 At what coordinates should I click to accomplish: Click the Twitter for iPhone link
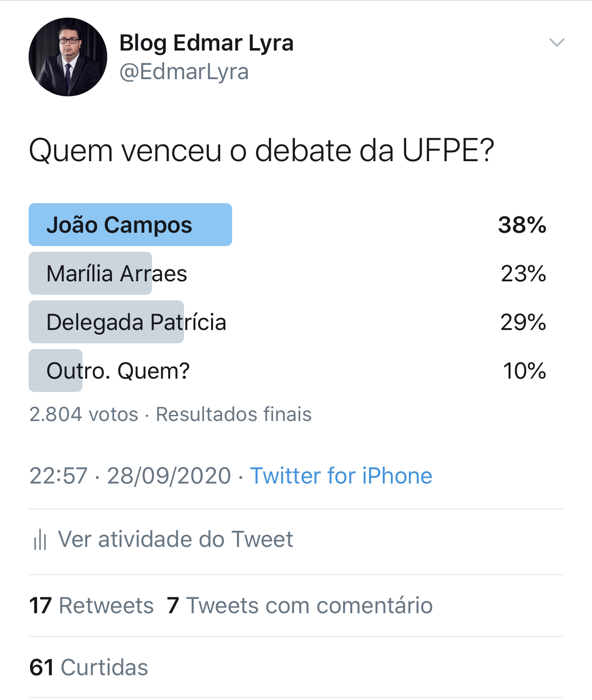pyautogui.click(x=341, y=476)
